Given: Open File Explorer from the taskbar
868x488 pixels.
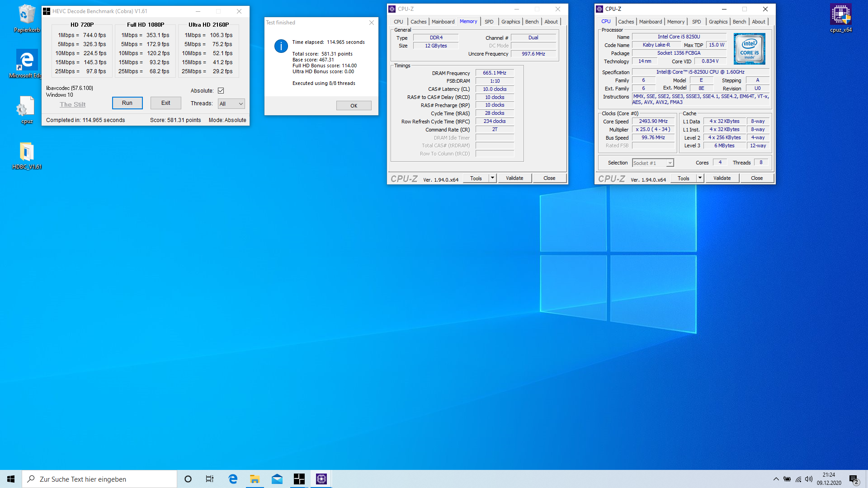Looking at the screenshot, I should [x=255, y=479].
